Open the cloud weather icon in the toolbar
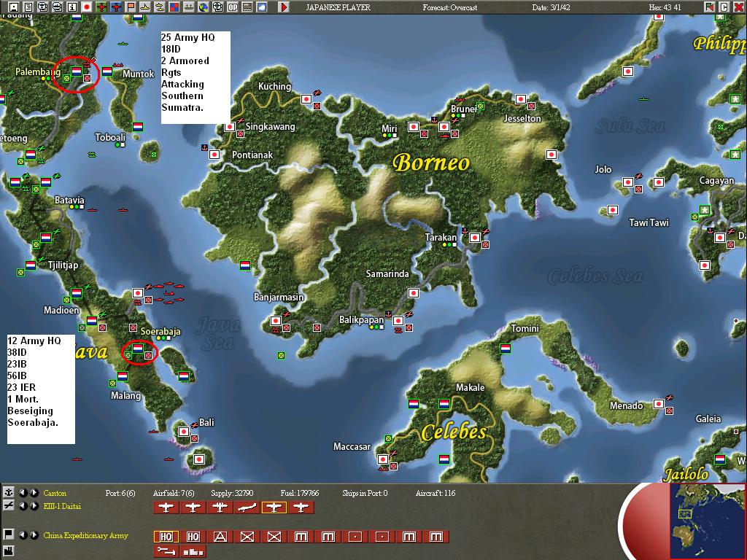 (262, 7)
